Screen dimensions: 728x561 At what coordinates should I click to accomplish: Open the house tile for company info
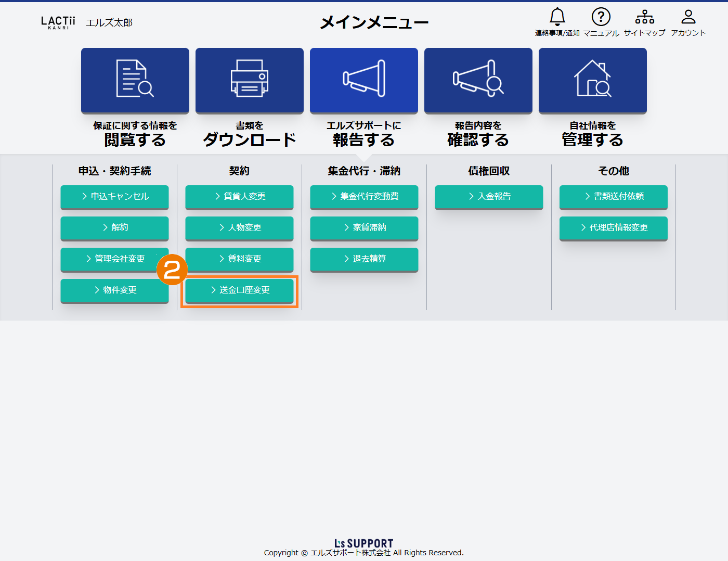593,80
